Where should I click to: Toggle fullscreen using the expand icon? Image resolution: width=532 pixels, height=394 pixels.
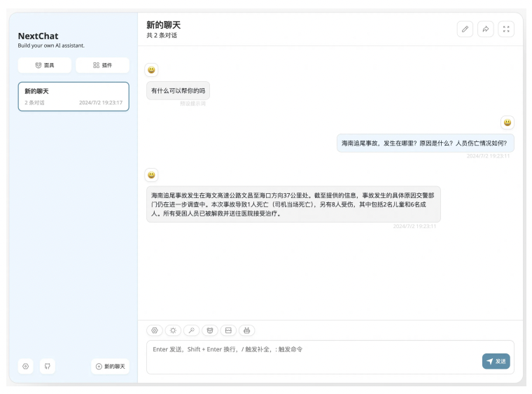506,29
